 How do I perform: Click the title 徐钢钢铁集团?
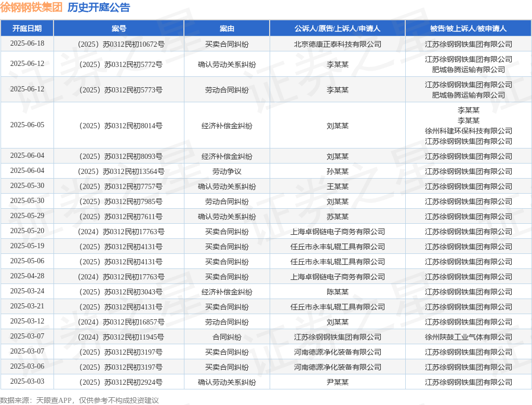pyautogui.click(x=31, y=7)
